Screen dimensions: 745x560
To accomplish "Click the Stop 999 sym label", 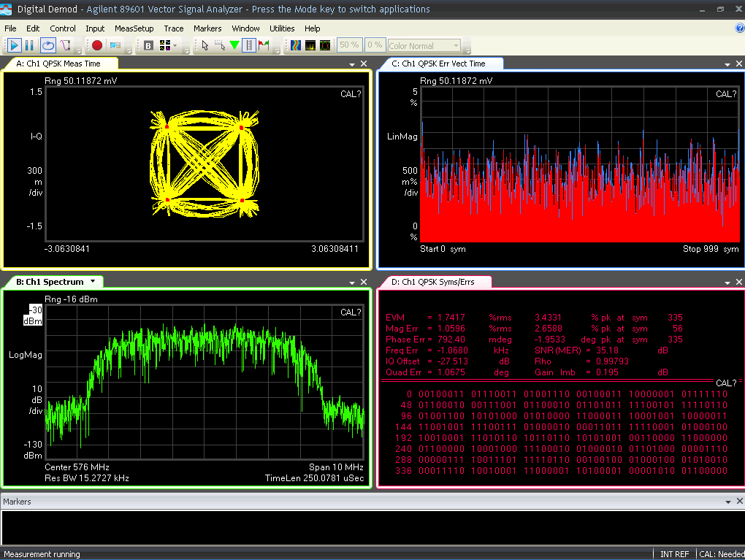I will tap(711, 249).
